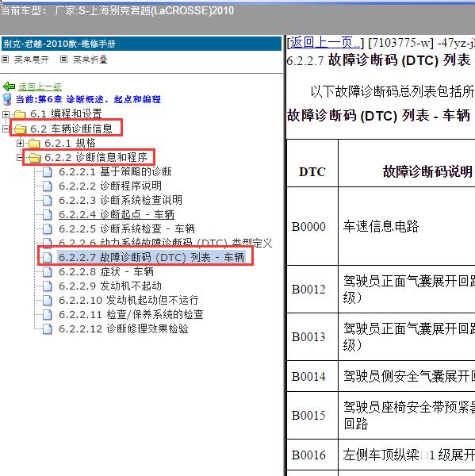Click folder icon of 6.2.1 规格
This screenshot has width=475, height=476.
(34, 144)
